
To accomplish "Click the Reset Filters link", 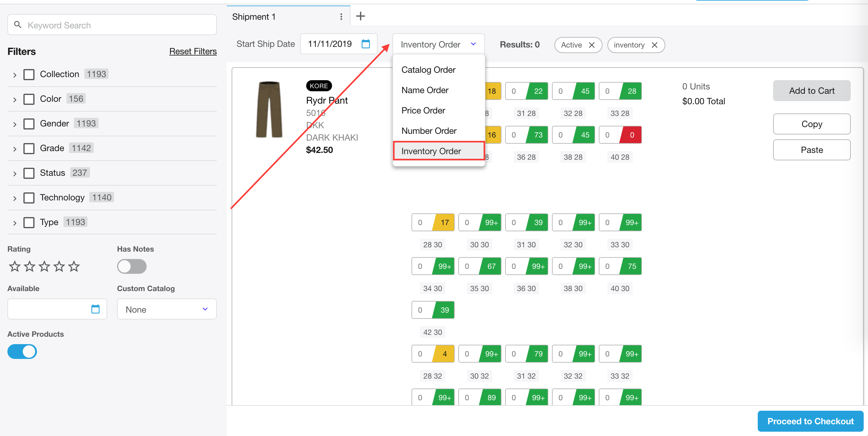I will [x=193, y=51].
